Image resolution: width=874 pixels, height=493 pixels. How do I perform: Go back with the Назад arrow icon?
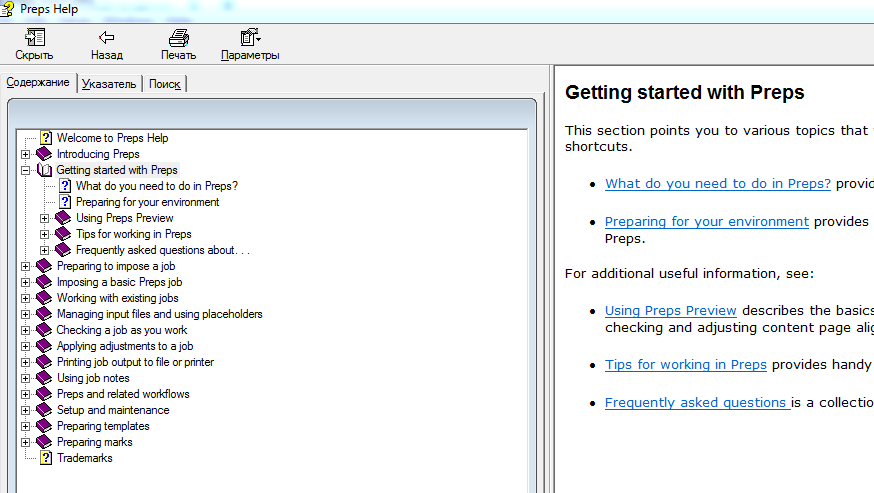tap(106, 37)
